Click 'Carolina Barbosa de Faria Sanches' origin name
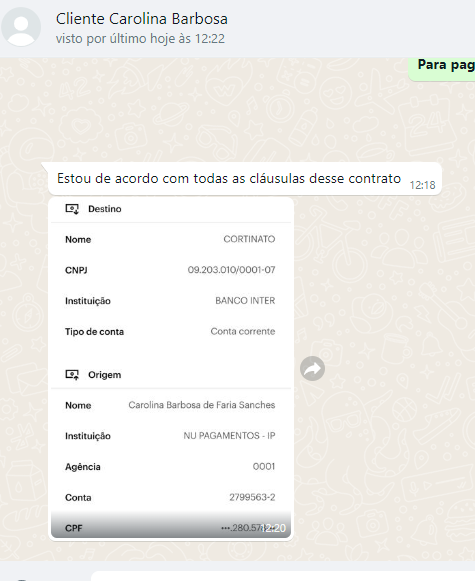 [x=202, y=405]
